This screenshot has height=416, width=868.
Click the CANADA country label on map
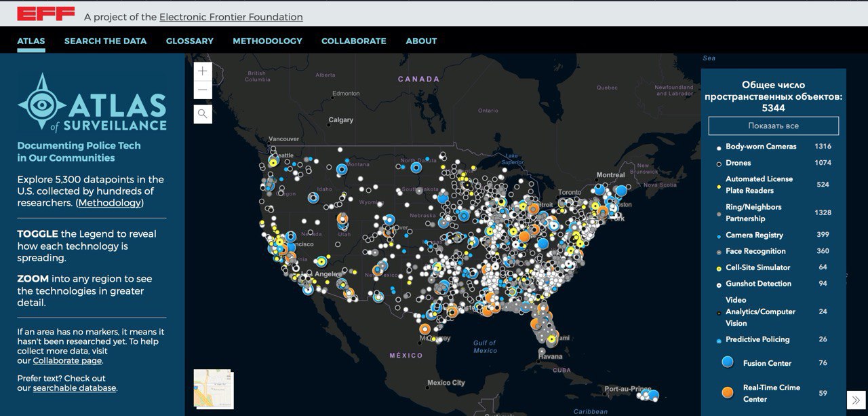[x=419, y=79]
